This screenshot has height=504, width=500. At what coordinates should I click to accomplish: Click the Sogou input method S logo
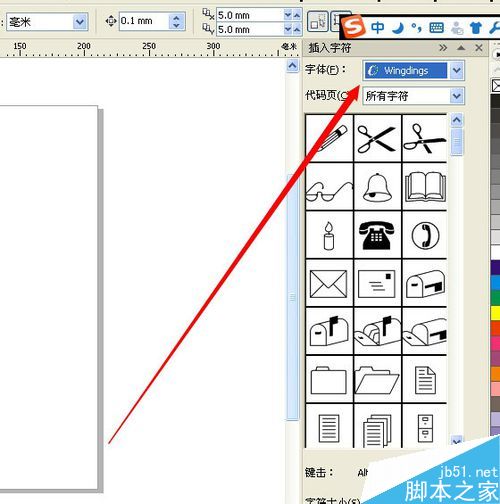(354, 28)
